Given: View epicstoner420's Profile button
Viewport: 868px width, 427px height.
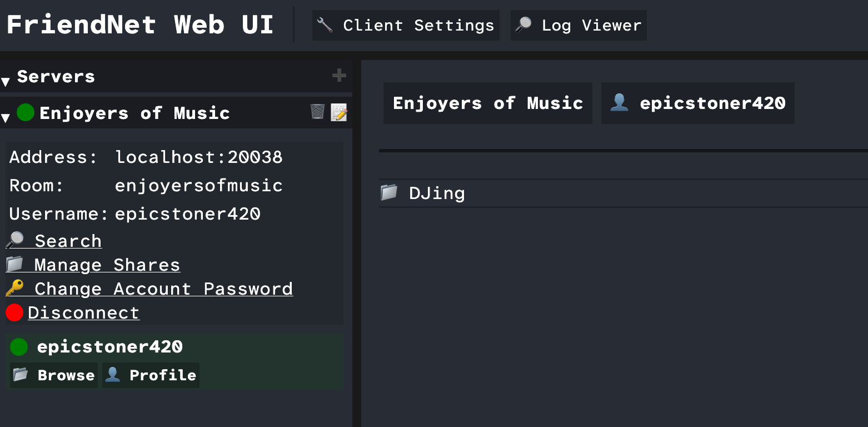Looking at the screenshot, I should coord(151,375).
